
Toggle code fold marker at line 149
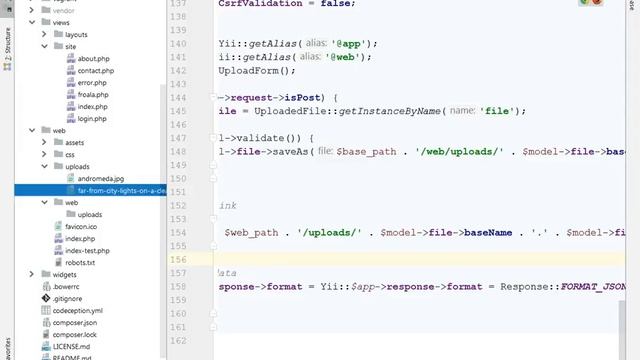pos(213,165)
